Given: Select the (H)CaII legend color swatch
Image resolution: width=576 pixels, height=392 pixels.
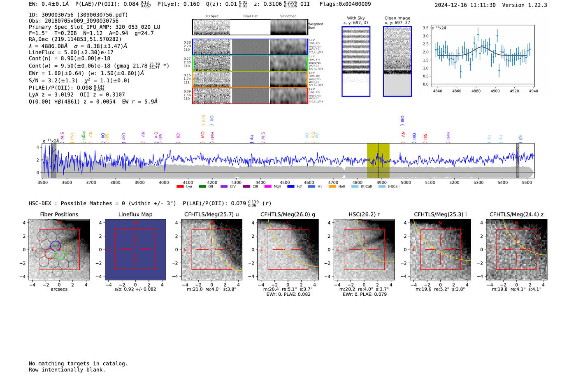Looking at the screenshot, I should (x=382, y=187).
